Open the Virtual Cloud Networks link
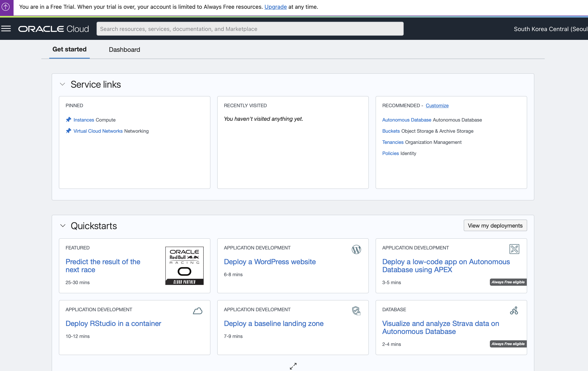The width and height of the screenshot is (588, 371). pos(98,131)
